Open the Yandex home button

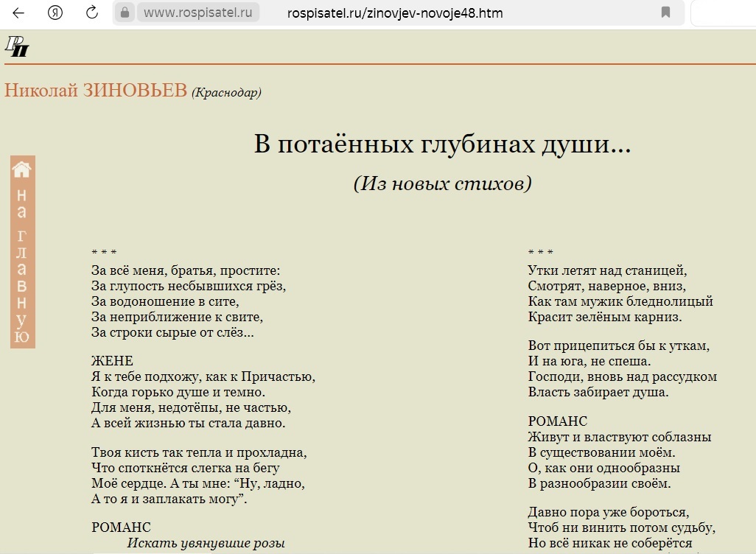[x=55, y=13]
